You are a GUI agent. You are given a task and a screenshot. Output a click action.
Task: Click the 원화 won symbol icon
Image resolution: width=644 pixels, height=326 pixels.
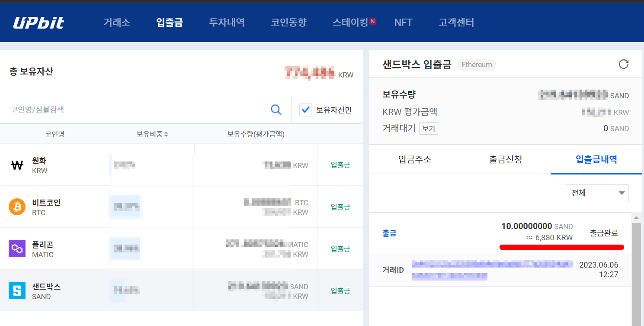17,165
